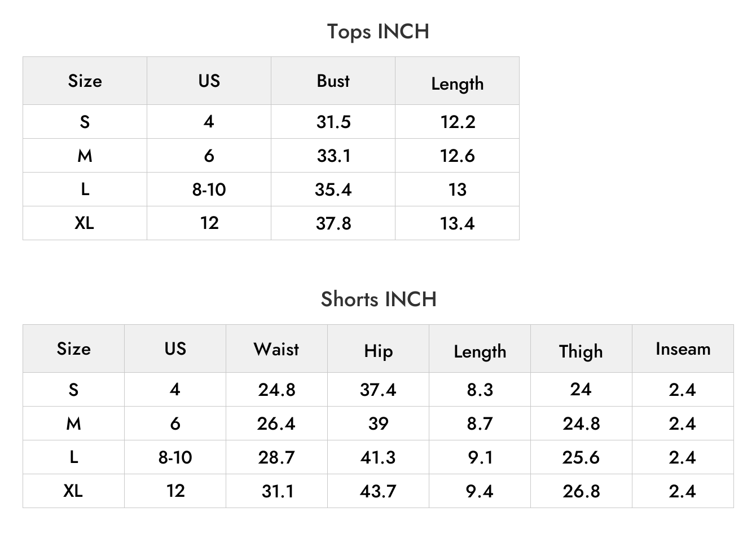Click the tops Length column header
This screenshot has width=756, height=547.
click(457, 83)
